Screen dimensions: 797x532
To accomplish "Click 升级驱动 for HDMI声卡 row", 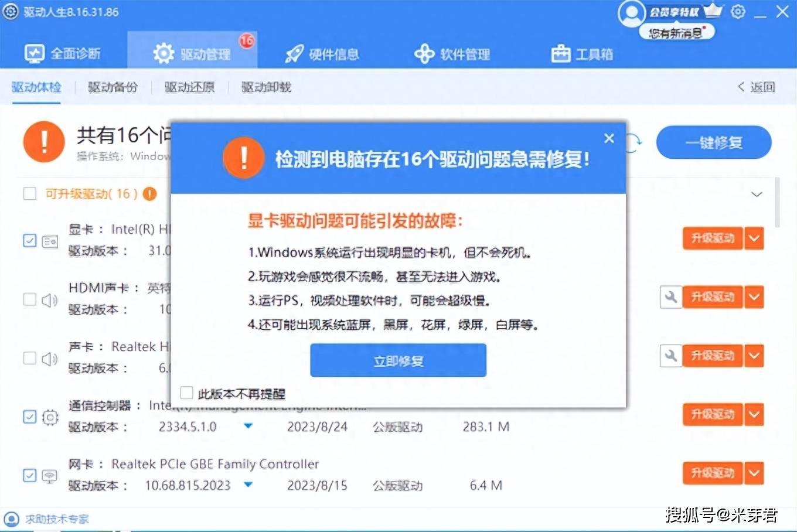I will pos(713,297).
